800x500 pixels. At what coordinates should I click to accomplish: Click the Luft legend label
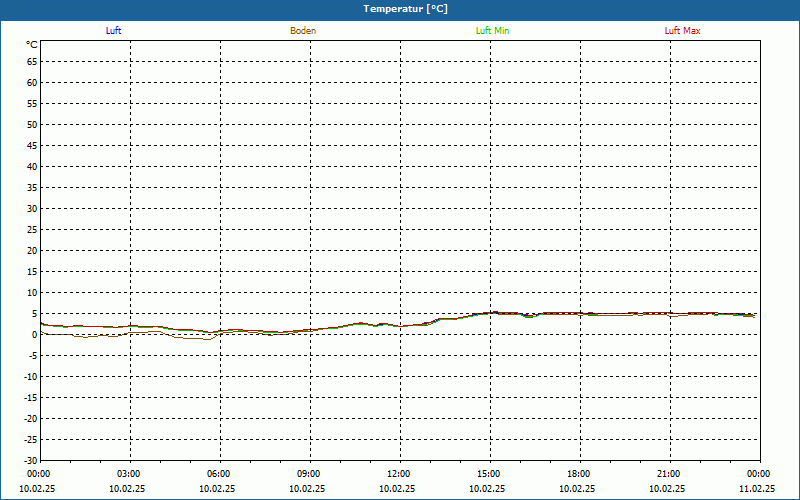click(x=113, y=31)
